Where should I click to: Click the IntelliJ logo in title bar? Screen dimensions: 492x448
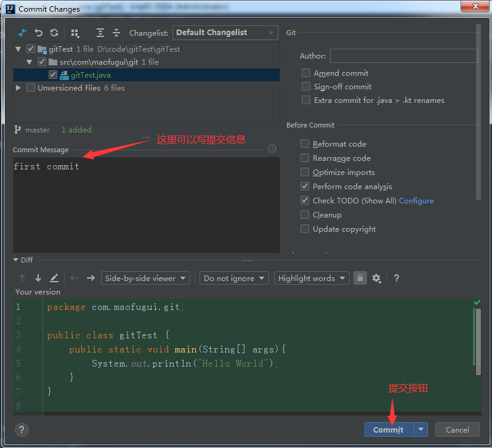10,9
